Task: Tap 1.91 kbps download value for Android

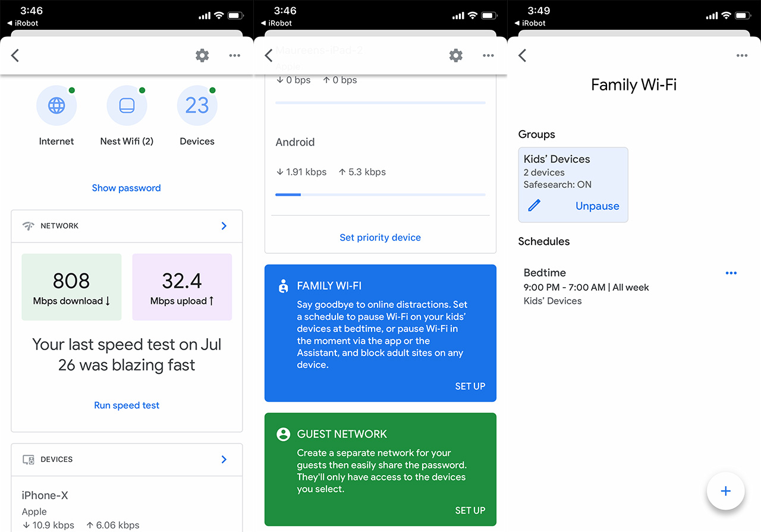Action: point(301,172)
